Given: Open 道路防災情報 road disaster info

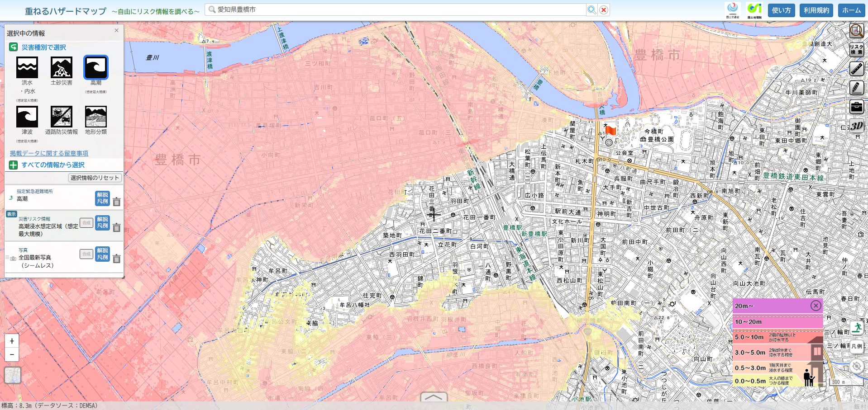Looking at the screenshot, I should click(x=62, y=117).
